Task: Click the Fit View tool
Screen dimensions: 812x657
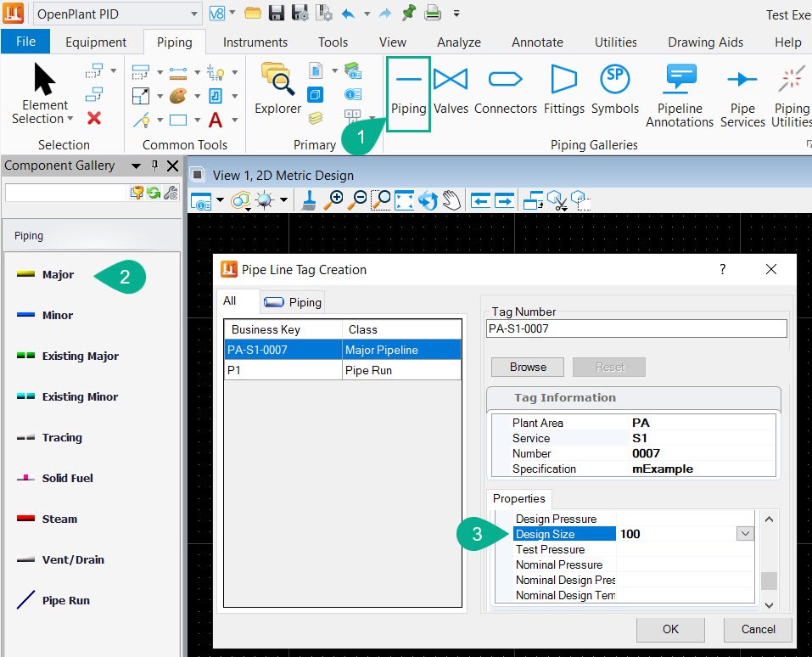Action: [405, 200]
